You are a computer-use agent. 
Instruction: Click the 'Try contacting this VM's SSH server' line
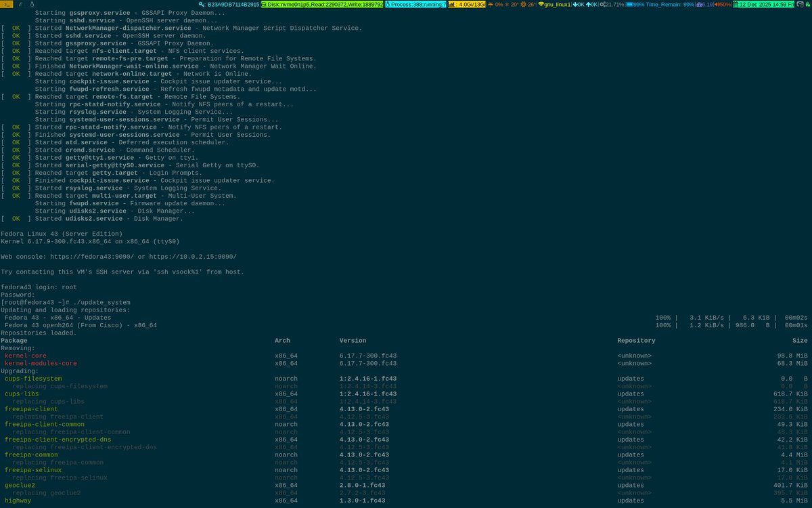click(122, 272)
